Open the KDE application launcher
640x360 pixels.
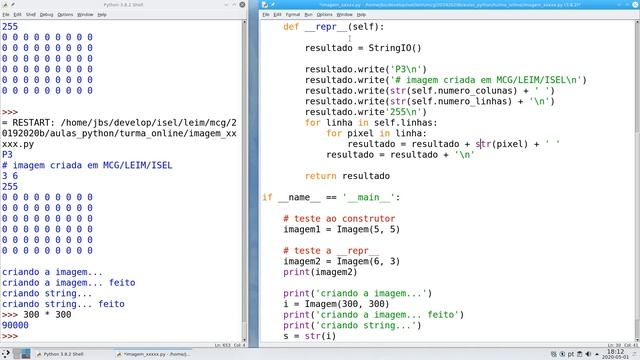[6, 354]
